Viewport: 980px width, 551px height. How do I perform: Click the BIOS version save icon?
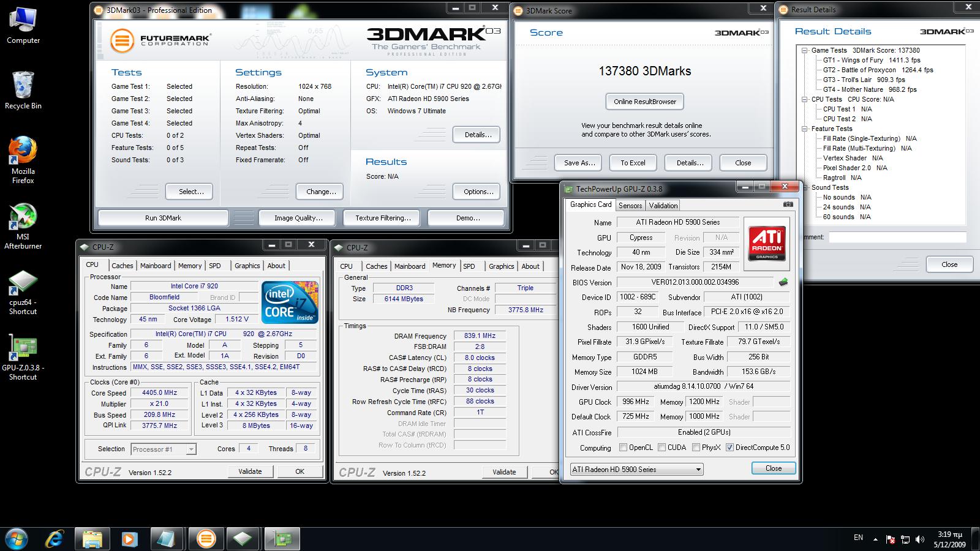point(783,282)
